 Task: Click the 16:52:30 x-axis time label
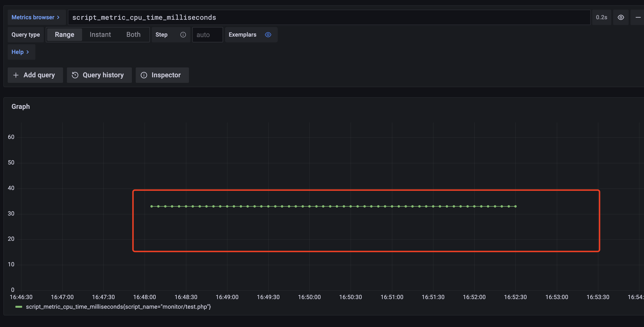coord(515,297)
